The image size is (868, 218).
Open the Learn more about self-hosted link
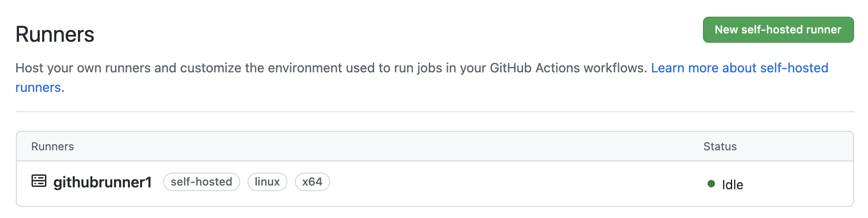pyautogui.click(x=739, y=68)
